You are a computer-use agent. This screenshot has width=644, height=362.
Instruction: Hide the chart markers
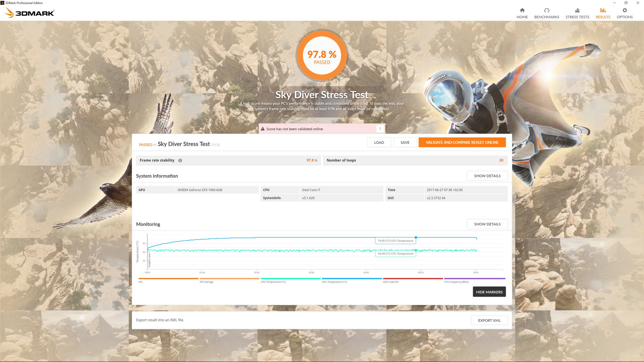tap(489, 292)
